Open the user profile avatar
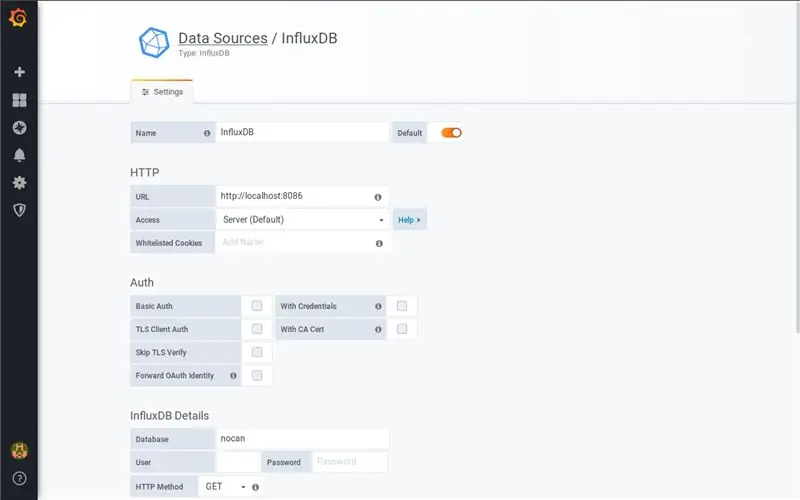 [x=19, y=451]
